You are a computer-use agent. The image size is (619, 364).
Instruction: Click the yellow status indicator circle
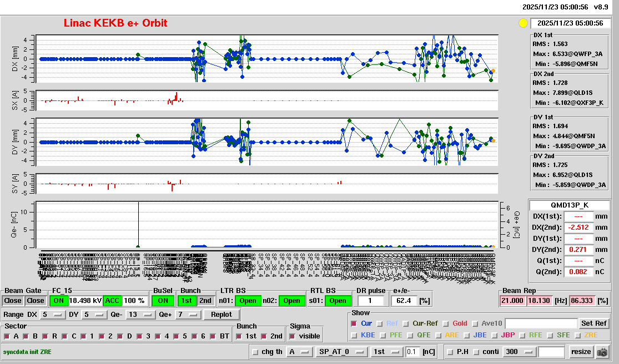(522, 23)
